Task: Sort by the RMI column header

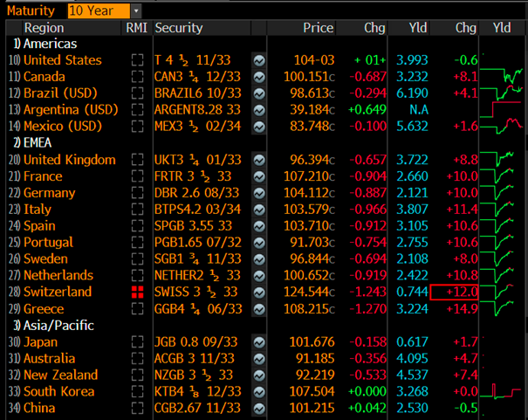Action: (136, 28)
